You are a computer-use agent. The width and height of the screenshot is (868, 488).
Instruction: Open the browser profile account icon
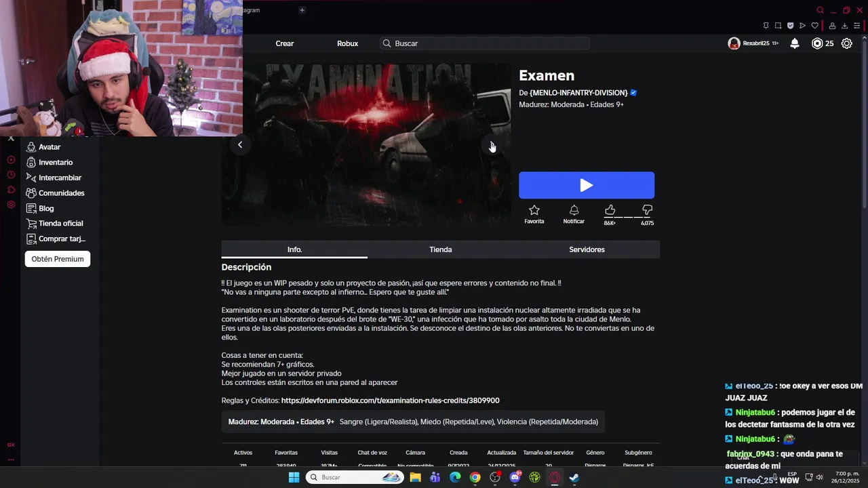click(x=832, y=26)
